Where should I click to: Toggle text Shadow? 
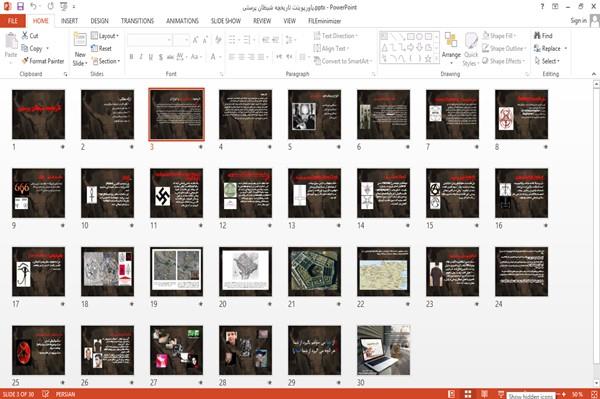[161, 57]
